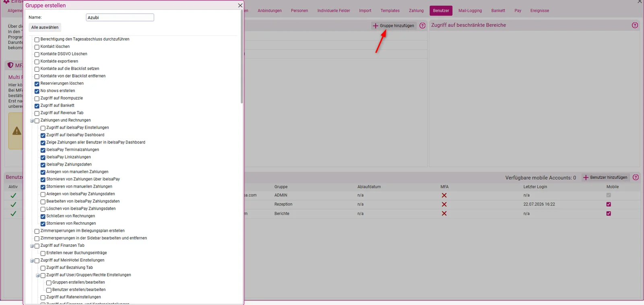
Task: Open help icon beside Benutzer hinzufügen
Action: point(636,178)
